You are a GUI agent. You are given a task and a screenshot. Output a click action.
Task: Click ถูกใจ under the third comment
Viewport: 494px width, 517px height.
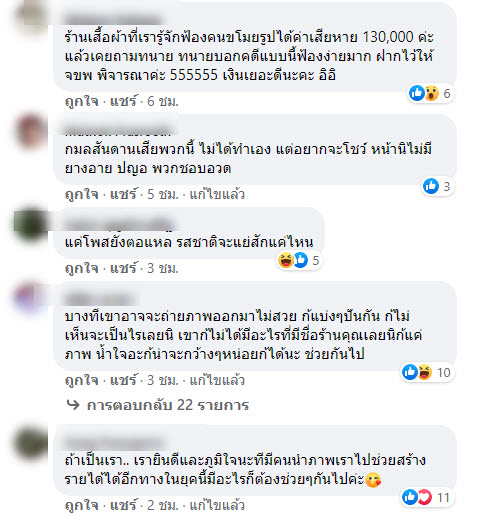tap(82, 268)
